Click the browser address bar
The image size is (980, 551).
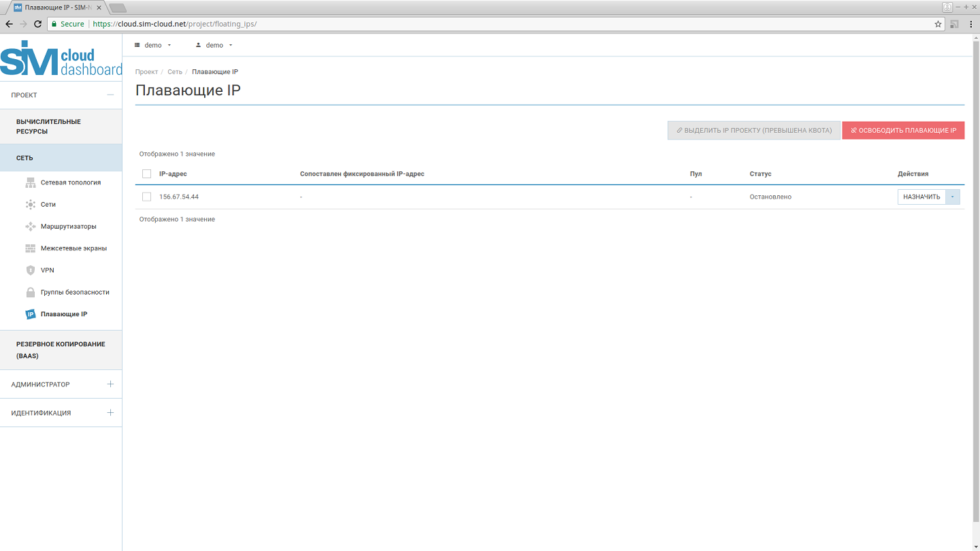coord(476,24)
